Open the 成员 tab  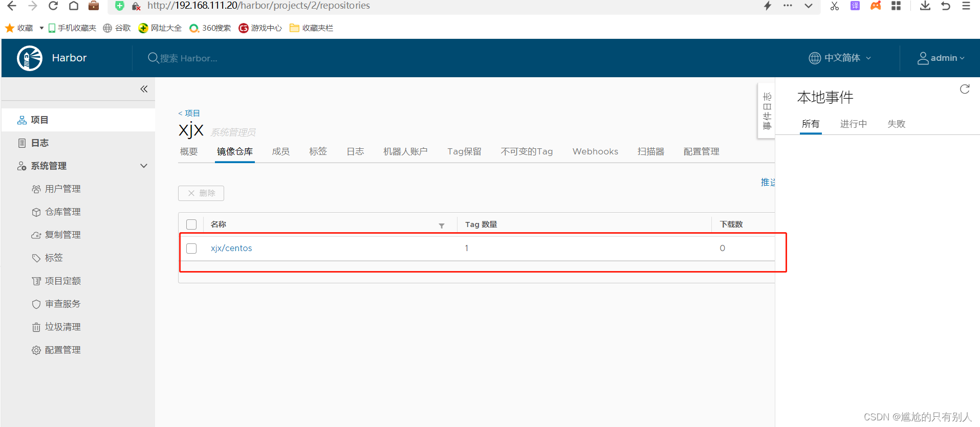[280, 151]
